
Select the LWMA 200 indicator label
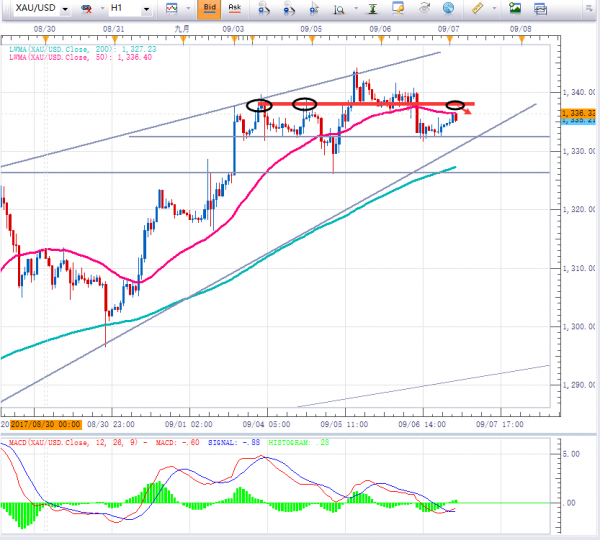(83, 49)
